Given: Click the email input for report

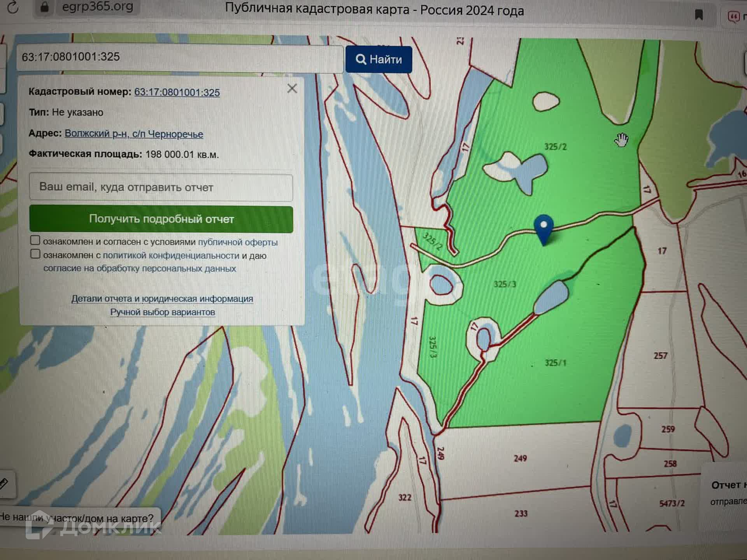Looking at the screenshot, I should (161, 187).
